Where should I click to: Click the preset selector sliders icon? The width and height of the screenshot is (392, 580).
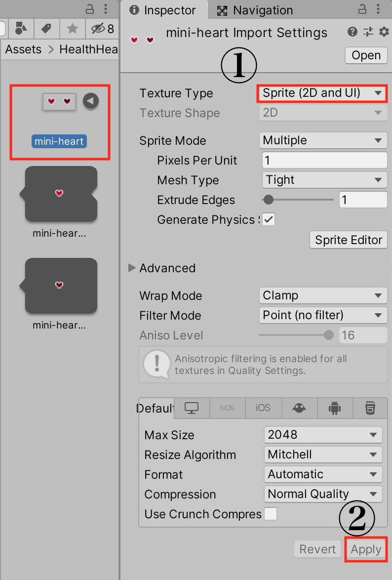pos(368,32)
